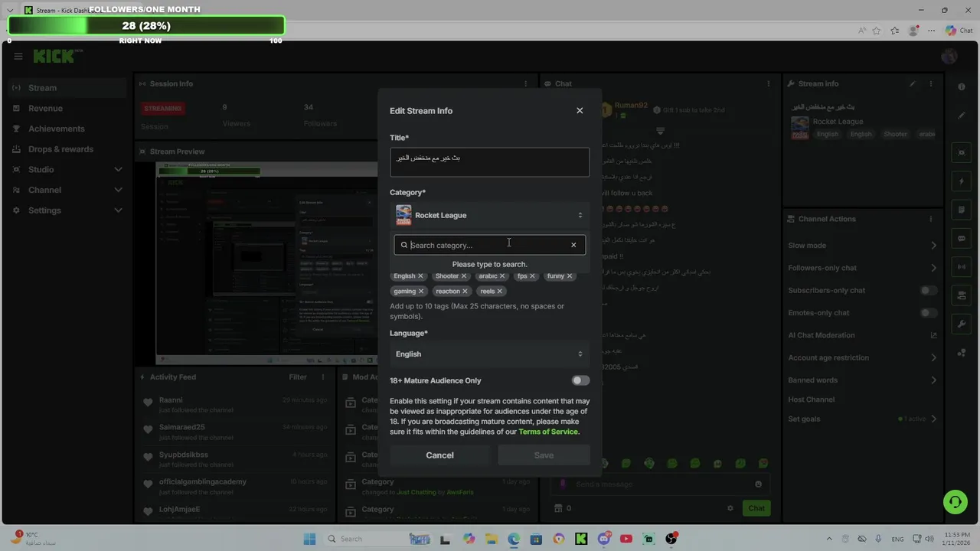The width and height of the screenshot is (980, 551).
Task: Open OBS Studio in the taskbar
Action: tap(671, 539)
